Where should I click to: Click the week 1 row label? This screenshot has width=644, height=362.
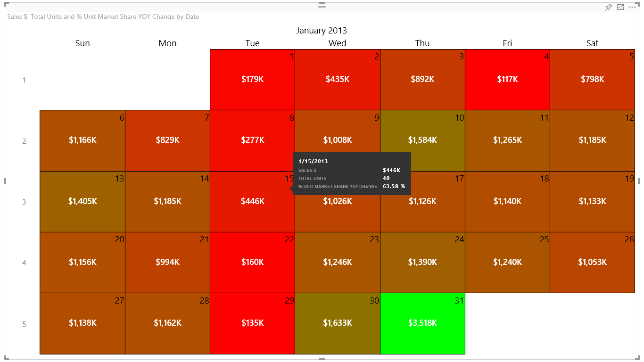(x=24, y=80)
